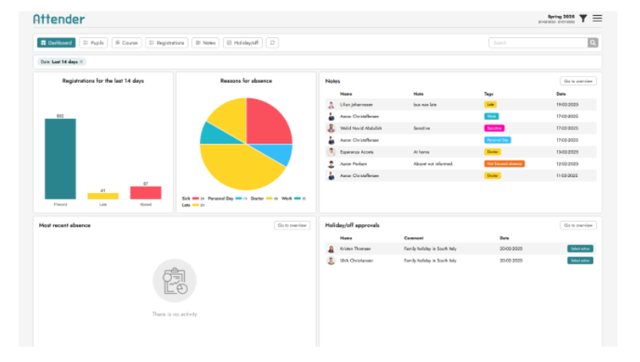Open the filter funnel icon
This screenshot has height=362, width=640.
[x=583, y=18]
